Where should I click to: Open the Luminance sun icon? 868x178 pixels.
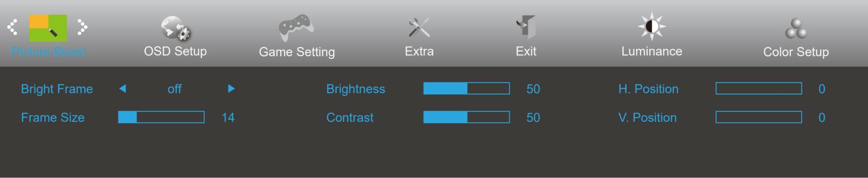652,26
